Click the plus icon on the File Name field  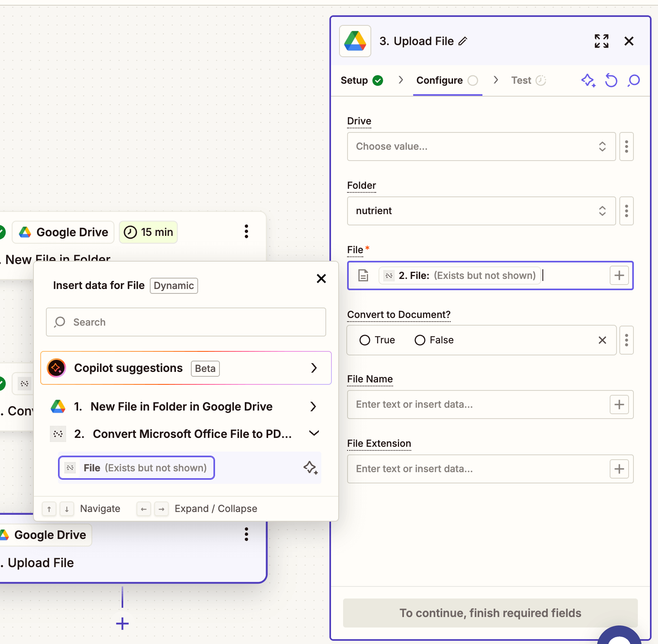click(x=619, y=404)
